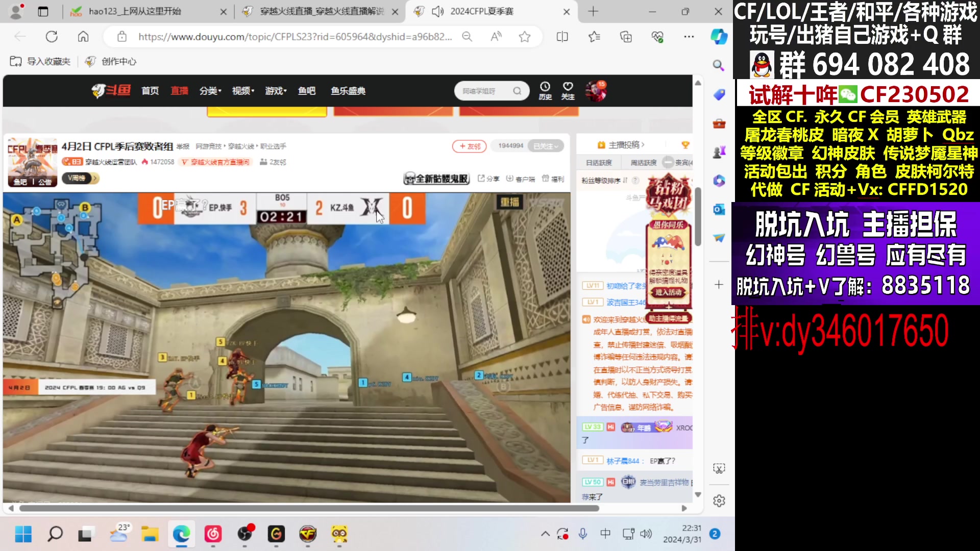
Task: Open the 鱼乐盛典 menu item
Action: [x=348, y=91]
